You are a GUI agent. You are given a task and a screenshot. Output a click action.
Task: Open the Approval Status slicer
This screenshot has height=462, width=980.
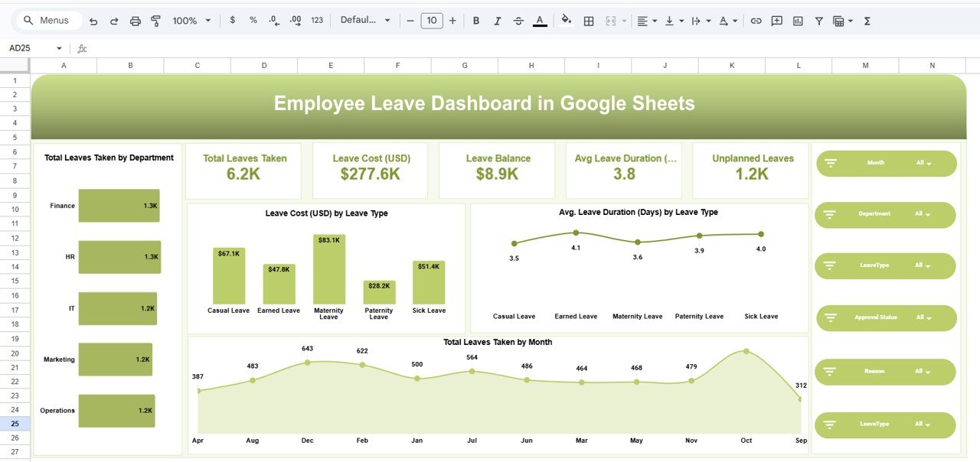[x=929, y=317]
